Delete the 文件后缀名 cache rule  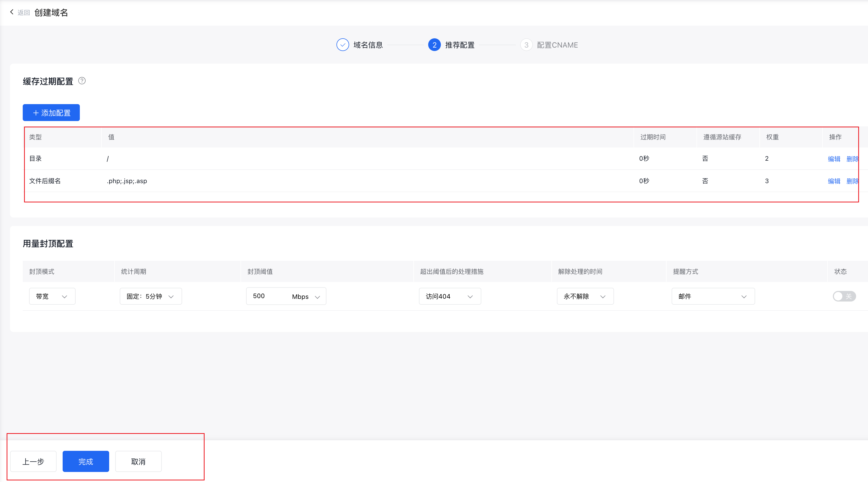pos(852,181)
